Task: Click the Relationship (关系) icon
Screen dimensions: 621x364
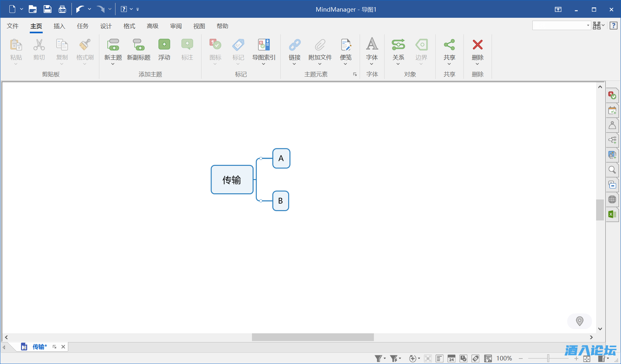Action: click(398, 45)
